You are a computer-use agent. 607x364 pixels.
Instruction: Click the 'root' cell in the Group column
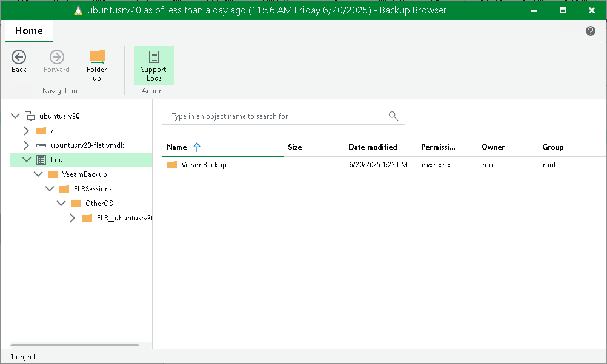tap(549, 165)
